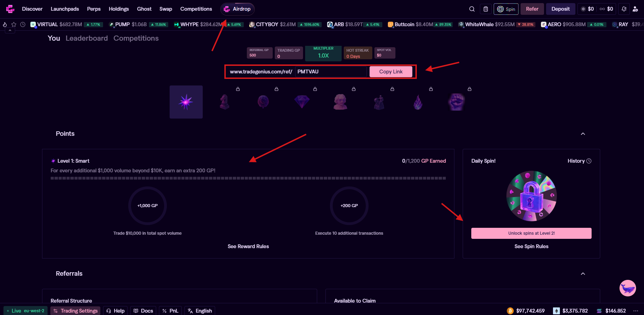Open the English language selector

(200, 311)
